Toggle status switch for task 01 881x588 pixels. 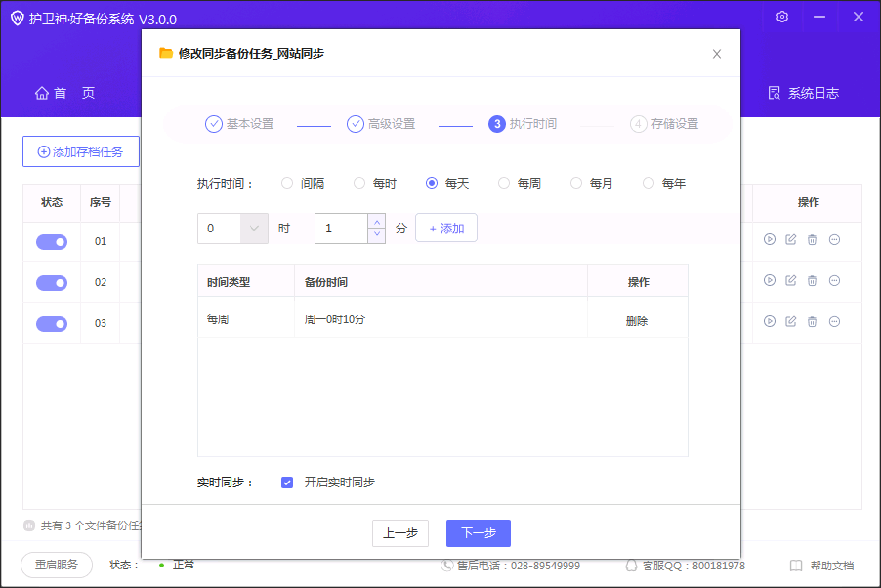click(x=52, y=241)
